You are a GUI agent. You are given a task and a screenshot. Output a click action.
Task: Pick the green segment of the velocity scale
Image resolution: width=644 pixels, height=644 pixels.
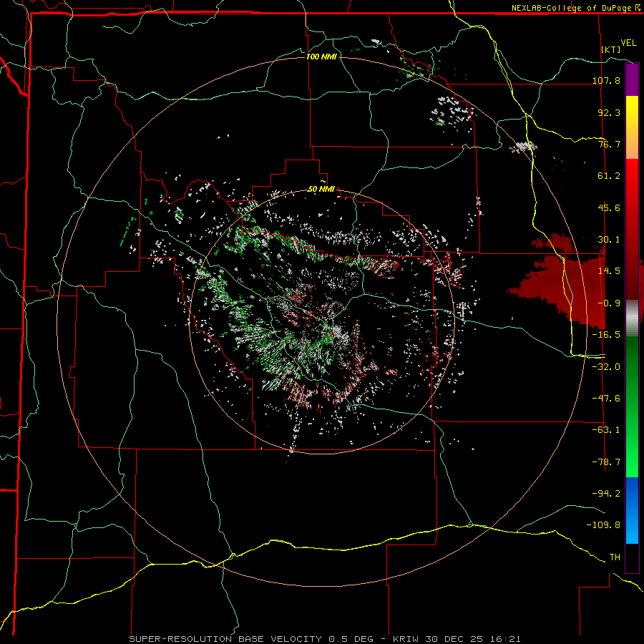(632, 406)
